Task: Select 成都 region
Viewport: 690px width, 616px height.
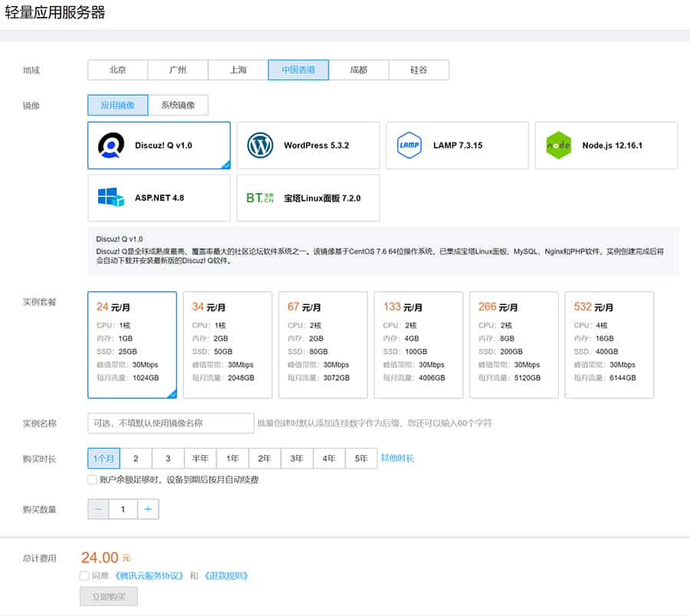Action: coord(359,70)
